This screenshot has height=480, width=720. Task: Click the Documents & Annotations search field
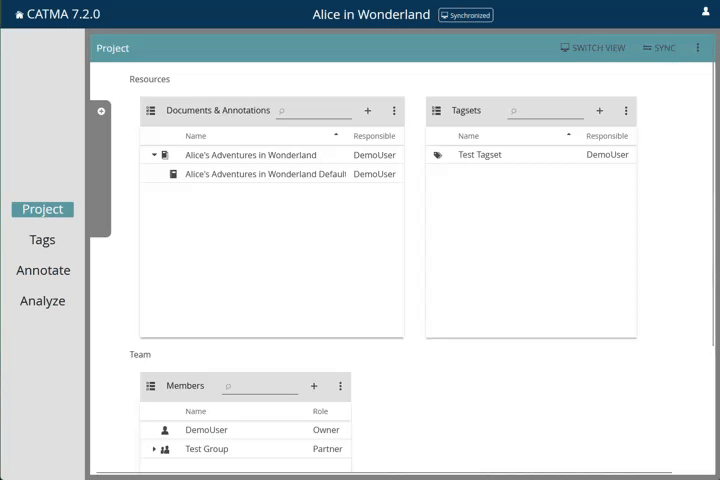pyautogui.click(x=316, y=111)
